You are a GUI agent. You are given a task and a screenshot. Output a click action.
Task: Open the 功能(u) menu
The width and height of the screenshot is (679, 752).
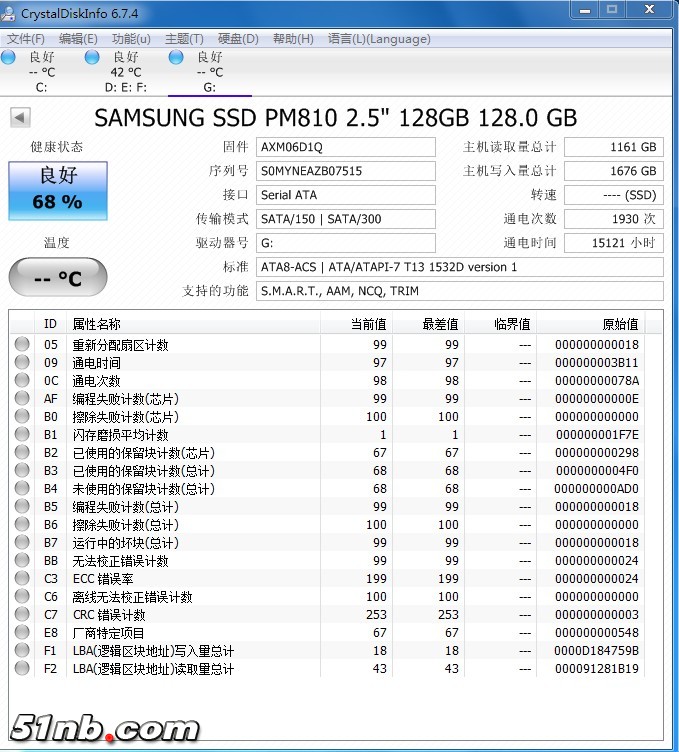[131, 39]
